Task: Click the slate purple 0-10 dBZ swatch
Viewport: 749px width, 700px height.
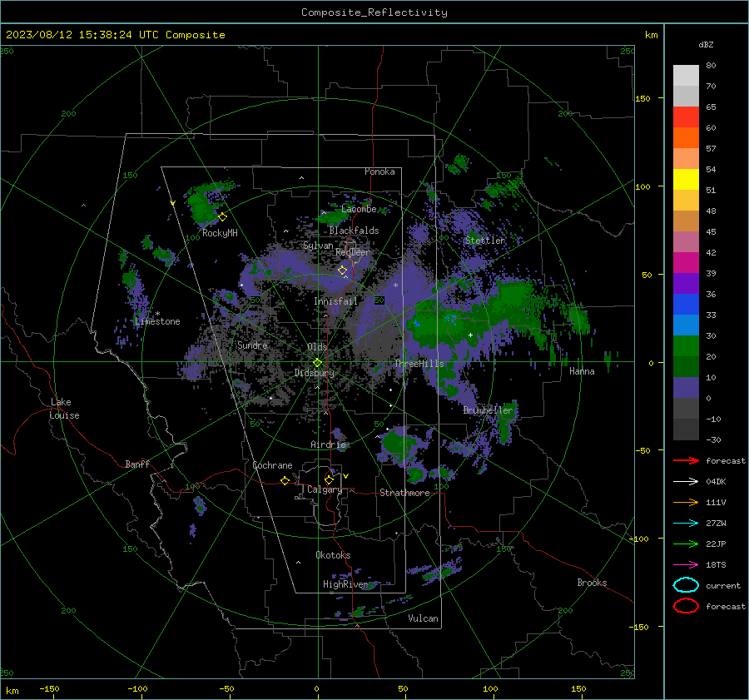Action: (686, 388)
